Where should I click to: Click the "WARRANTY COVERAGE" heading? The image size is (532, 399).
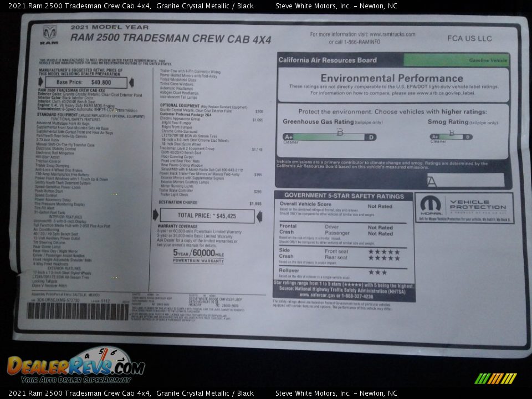point(177,226)
